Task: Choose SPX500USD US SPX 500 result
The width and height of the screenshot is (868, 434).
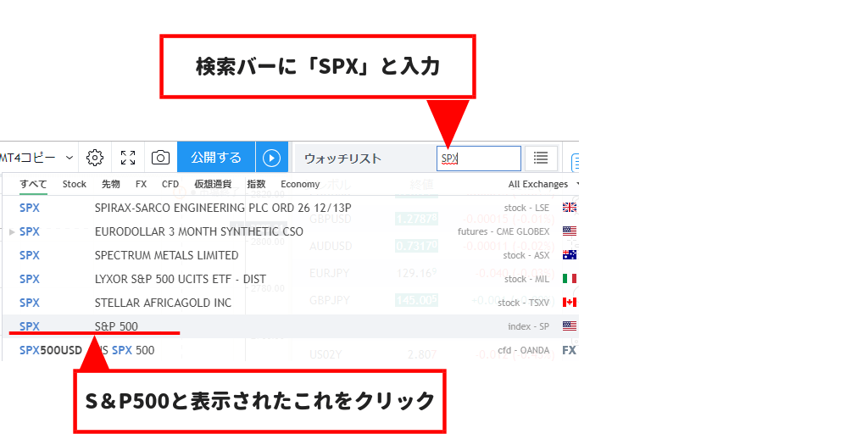Action: (291, 350)
